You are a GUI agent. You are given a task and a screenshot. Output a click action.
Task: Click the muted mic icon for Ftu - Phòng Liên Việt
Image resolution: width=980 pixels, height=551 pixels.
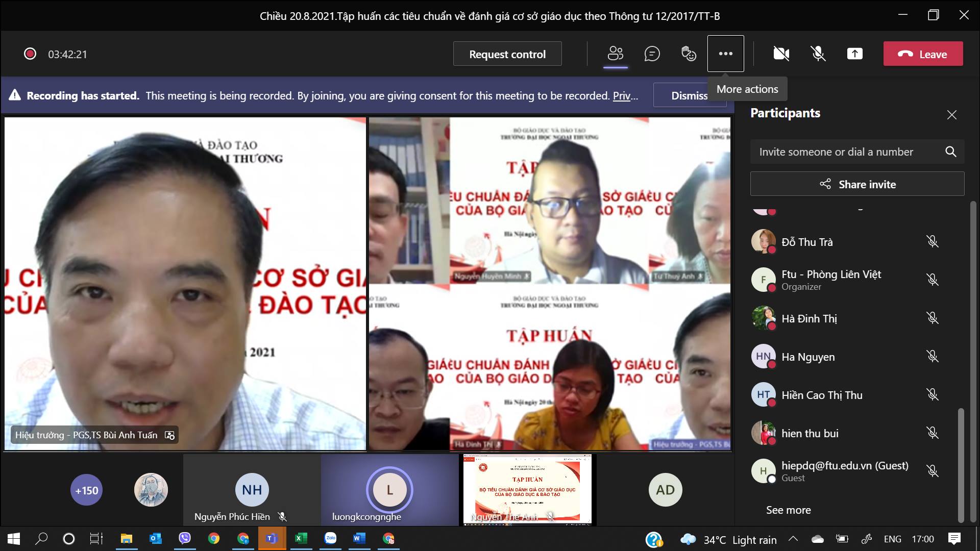tap(932, 280)
